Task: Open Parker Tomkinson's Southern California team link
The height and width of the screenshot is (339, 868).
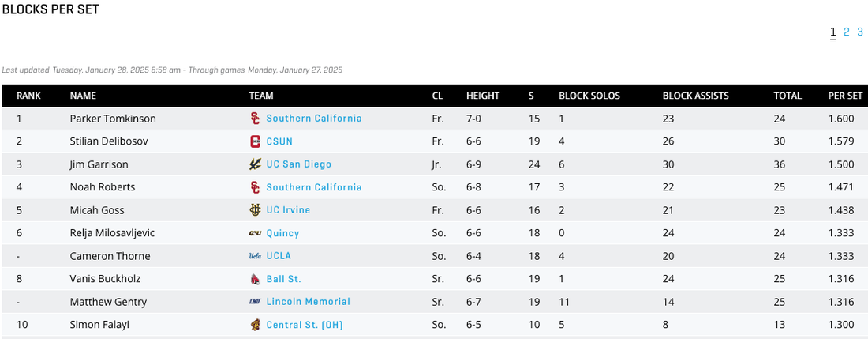Action: pos(313,119)
